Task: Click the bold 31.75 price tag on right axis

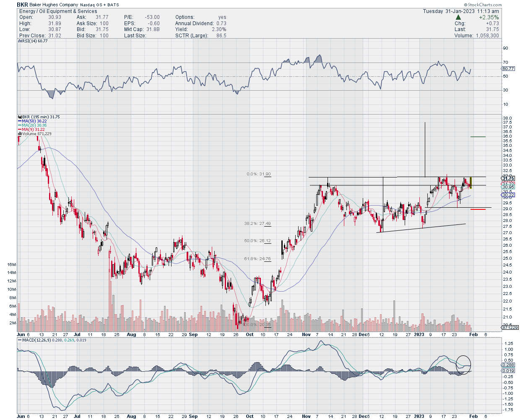Action: pos(508,179)
